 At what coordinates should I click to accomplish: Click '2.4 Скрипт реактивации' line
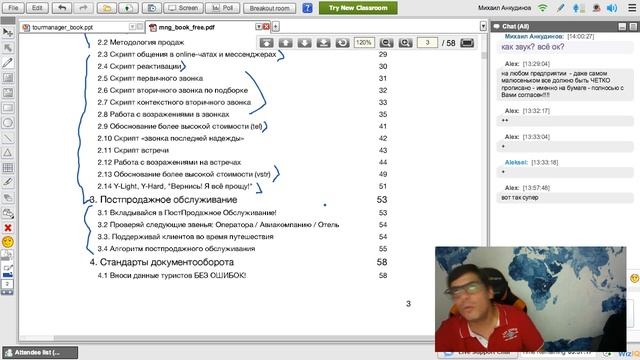(139, 66)
